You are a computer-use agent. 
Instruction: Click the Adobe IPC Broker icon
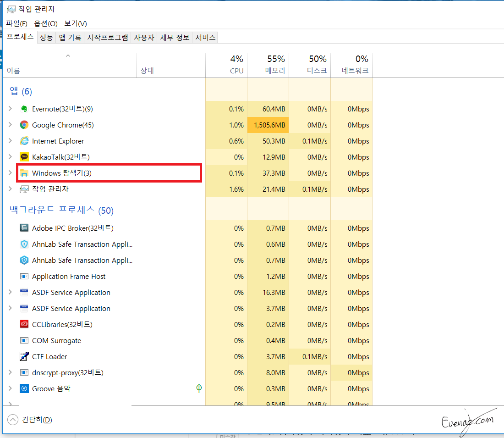pos(24,228)
